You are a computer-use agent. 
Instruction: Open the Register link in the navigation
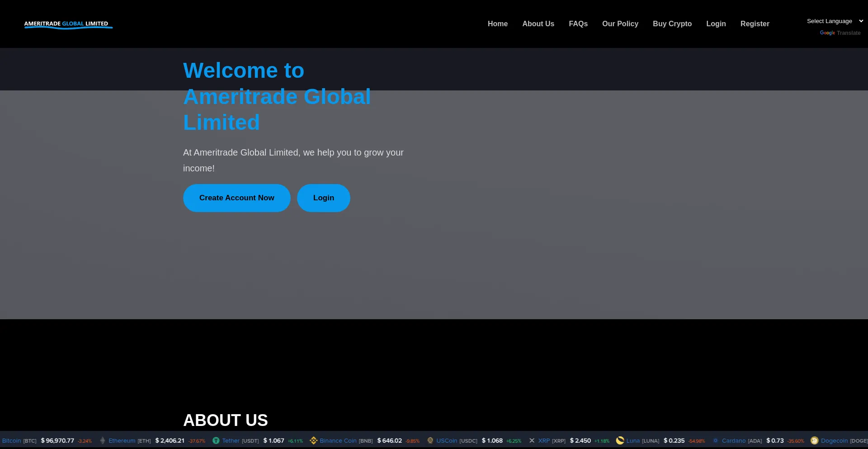(755, 24)
